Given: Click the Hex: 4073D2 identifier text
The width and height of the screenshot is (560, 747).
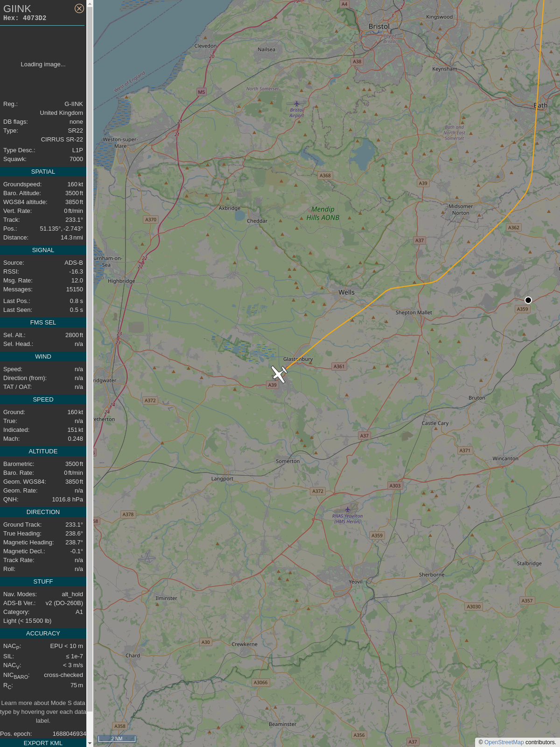Looking at the screenshot, I should pyautogui.click(x=25, y=18).
